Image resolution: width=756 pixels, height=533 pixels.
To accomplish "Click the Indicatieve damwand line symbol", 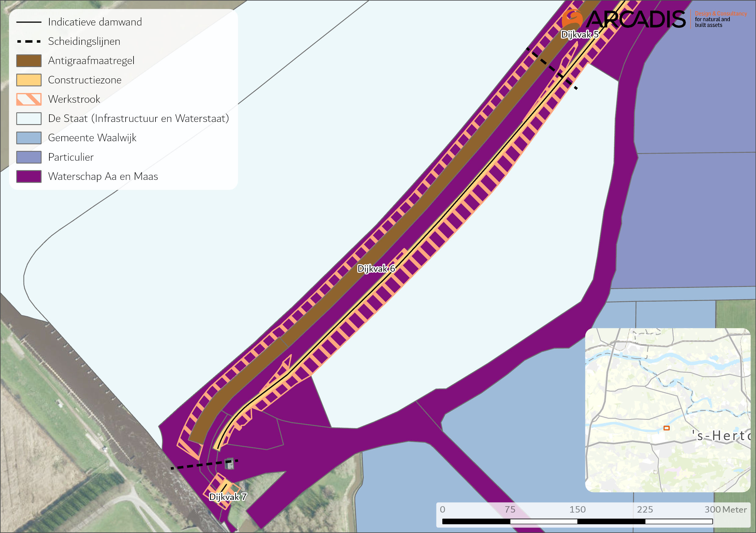I will [x=29, y=22].
